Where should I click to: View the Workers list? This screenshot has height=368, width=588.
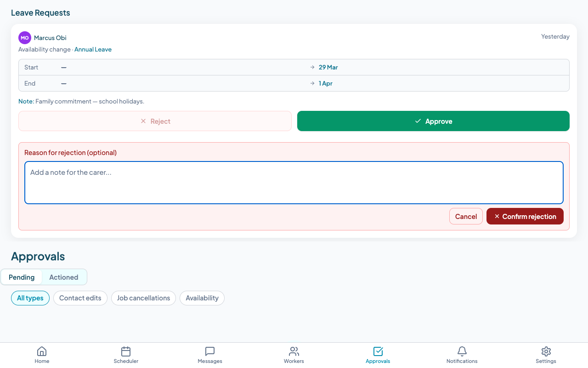pyautogui.click(x=294, y=354)
